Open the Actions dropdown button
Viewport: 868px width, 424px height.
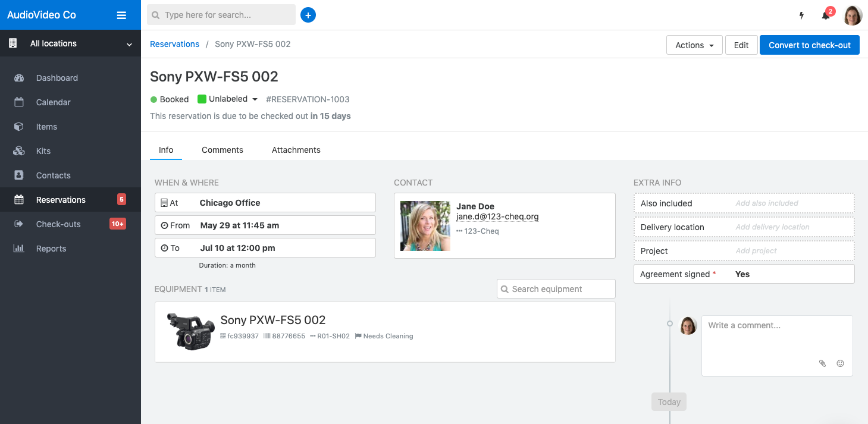coord(694,45)
